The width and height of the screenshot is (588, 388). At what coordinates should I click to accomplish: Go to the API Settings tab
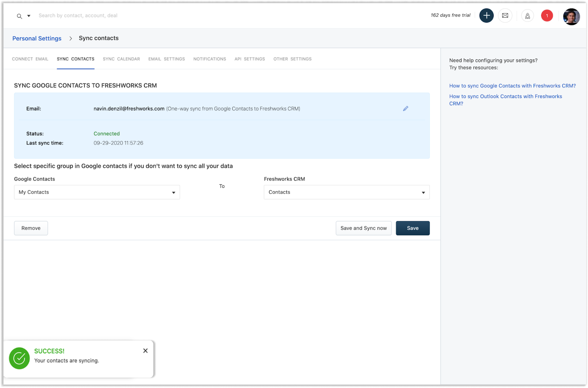point(250,59)
